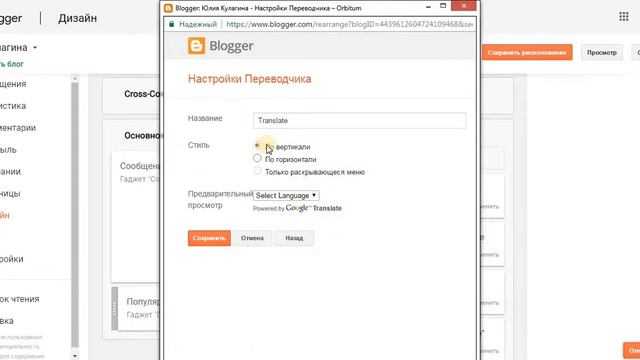Open the Google apps grid icon
The width and height of the screenshot is (640, 360).
point(623,17)
